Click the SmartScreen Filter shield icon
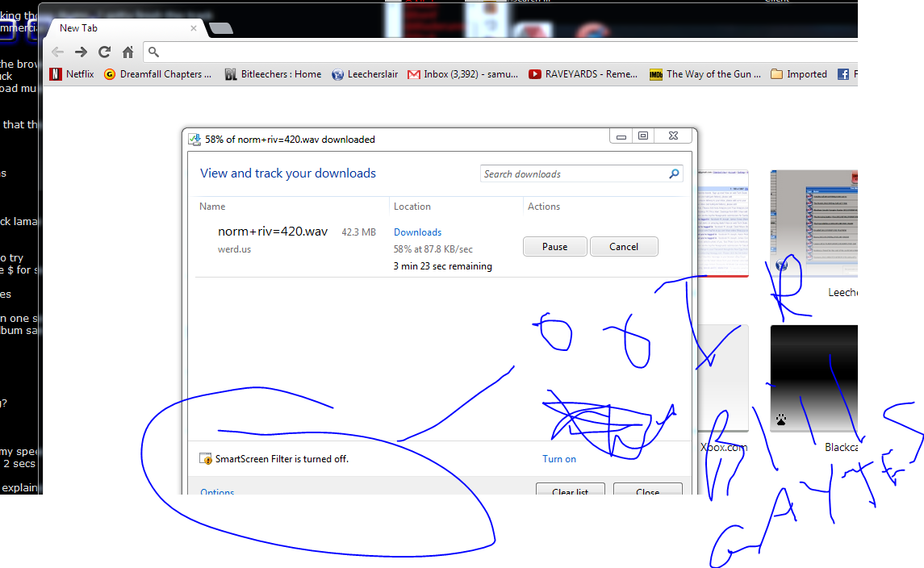Screen dimensions: 924x568 click(x=206, y=459)
